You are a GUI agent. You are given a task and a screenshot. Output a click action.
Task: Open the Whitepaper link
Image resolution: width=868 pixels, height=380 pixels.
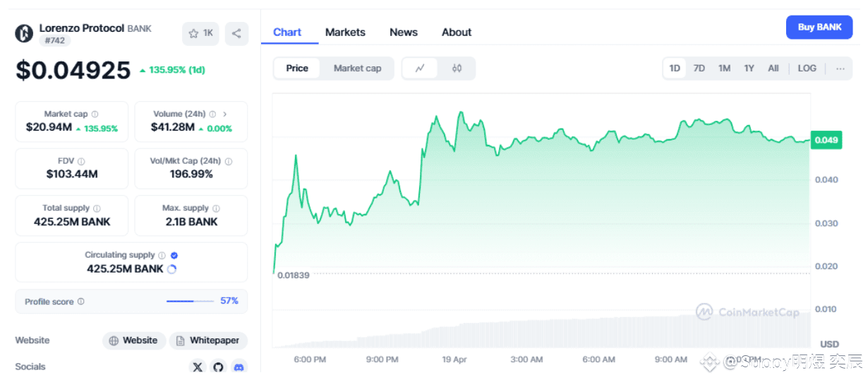[x=208, y=340]
